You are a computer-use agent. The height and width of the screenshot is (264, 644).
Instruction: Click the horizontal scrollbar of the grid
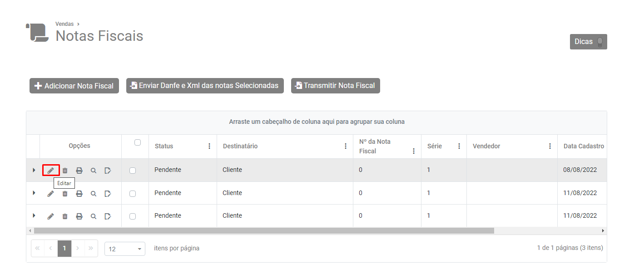click(263, 231)
